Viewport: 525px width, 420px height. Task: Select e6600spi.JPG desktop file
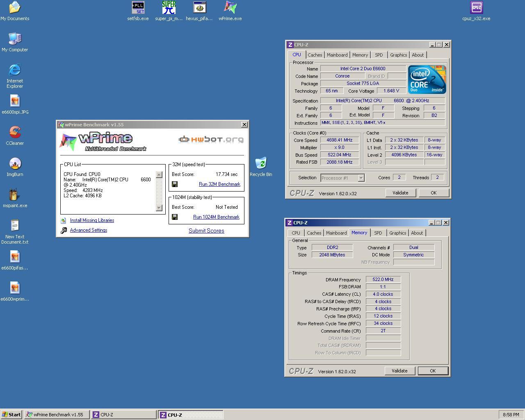[x=15, y=104]
